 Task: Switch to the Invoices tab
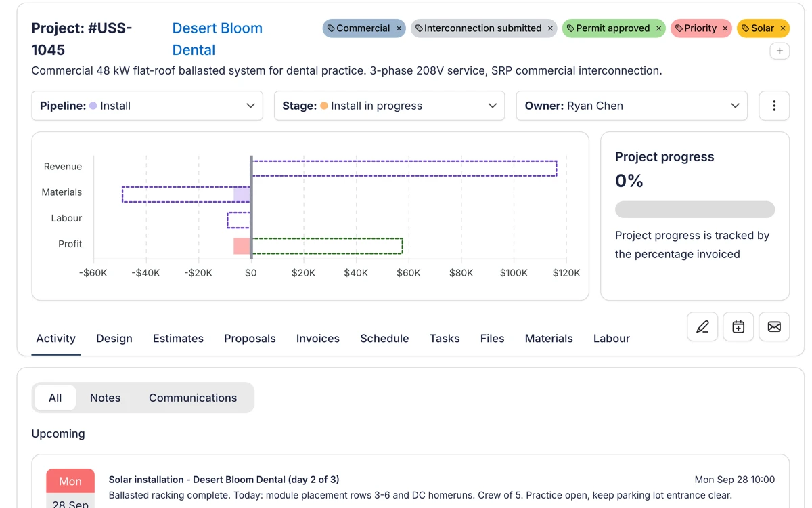[x=318, y=339]
